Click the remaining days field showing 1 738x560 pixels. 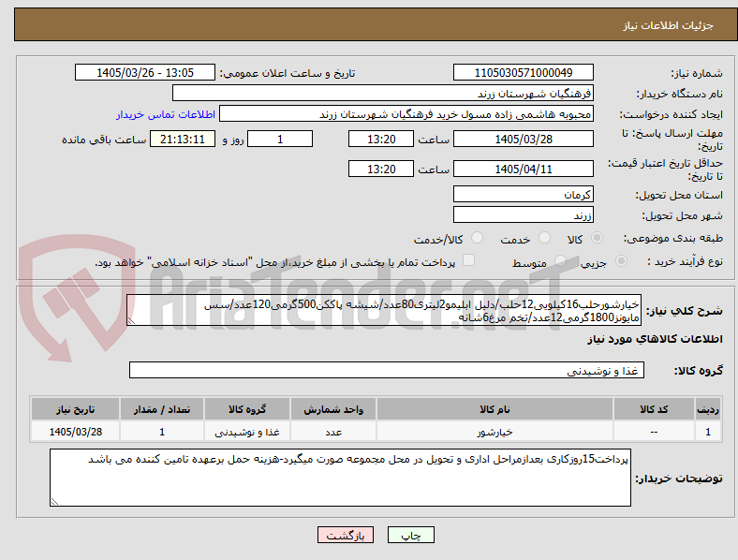point(280,139)
